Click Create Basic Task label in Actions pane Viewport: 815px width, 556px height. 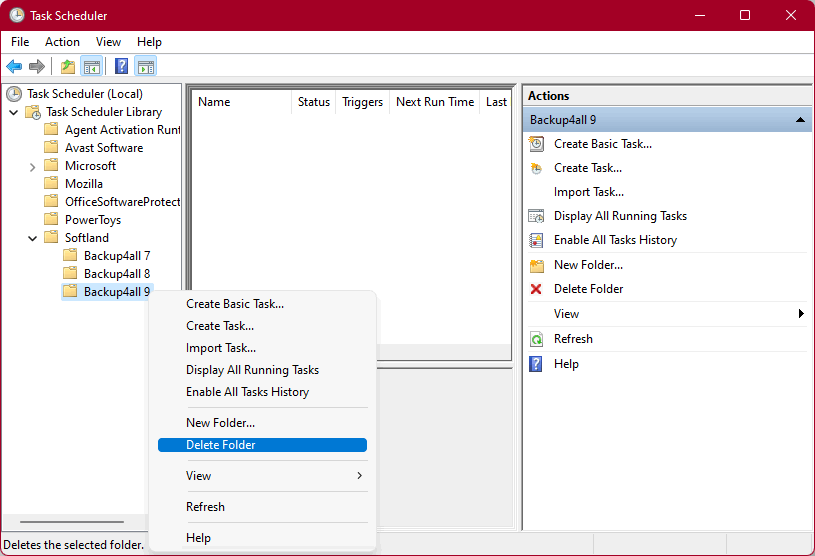point(602,144)
